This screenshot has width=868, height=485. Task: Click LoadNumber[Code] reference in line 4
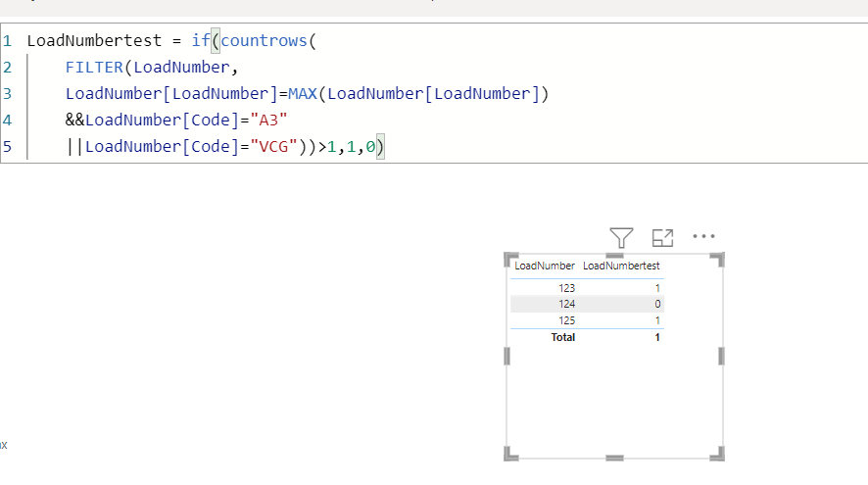(163, 121)
